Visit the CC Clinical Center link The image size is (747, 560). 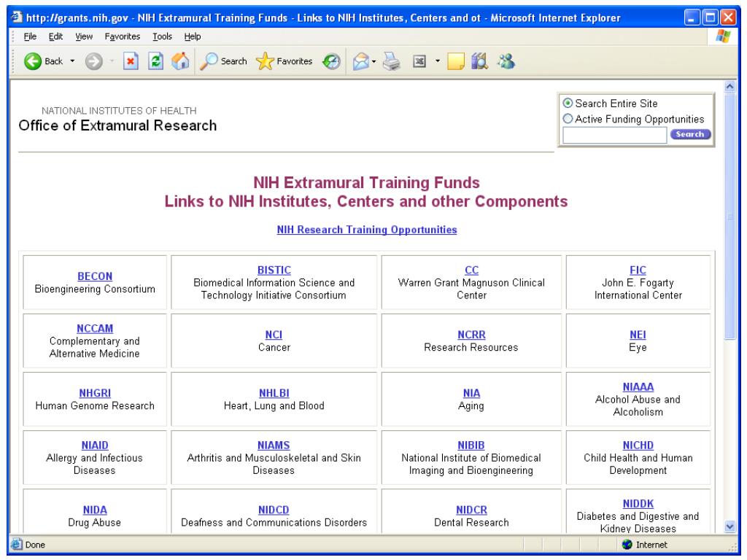point(472,270)
